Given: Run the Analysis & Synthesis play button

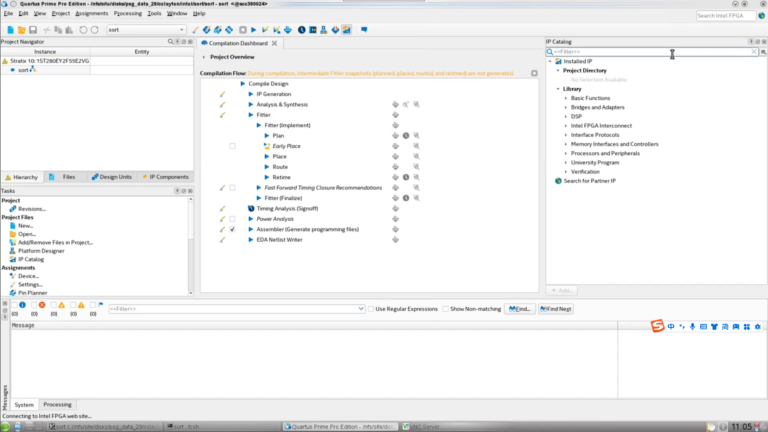Looking at the screenshot, I should [x=251, y=104].
